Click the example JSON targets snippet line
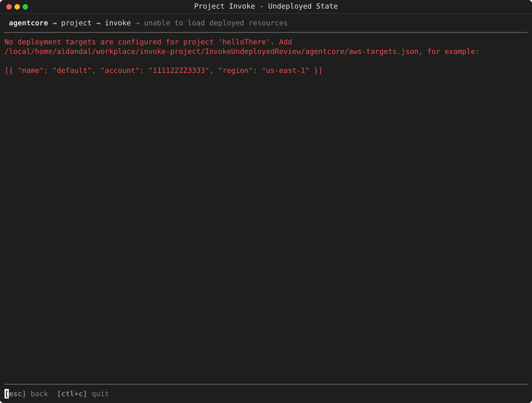 point(163,71)
